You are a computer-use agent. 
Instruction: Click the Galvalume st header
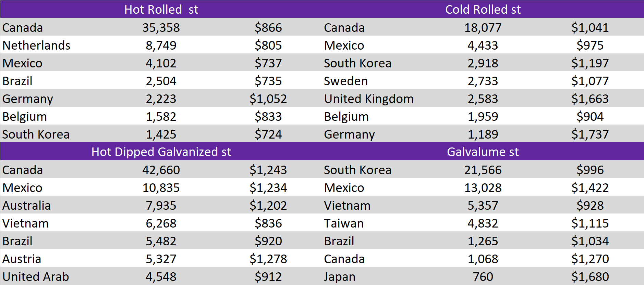point(483,152)
